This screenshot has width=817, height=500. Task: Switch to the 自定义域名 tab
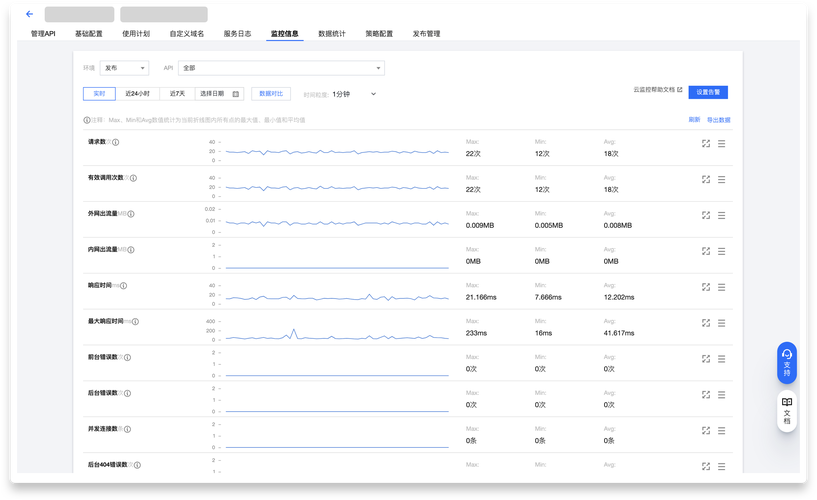pos(187,34)
